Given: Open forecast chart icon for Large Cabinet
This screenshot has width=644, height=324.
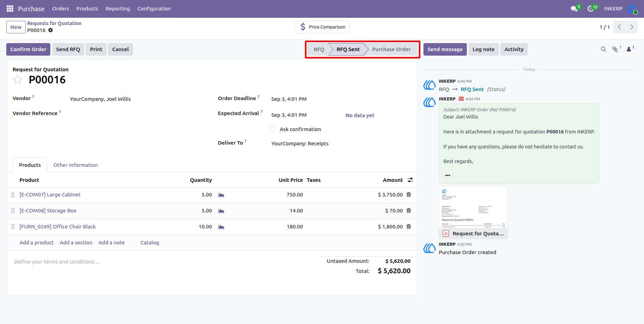Looking at the screenshot, I should click(221, 195).
